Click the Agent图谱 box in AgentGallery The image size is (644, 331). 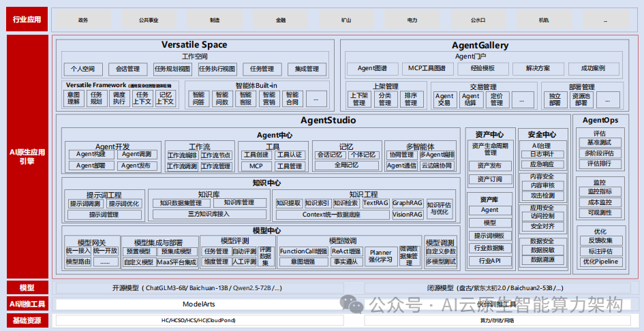pos(373,69)
